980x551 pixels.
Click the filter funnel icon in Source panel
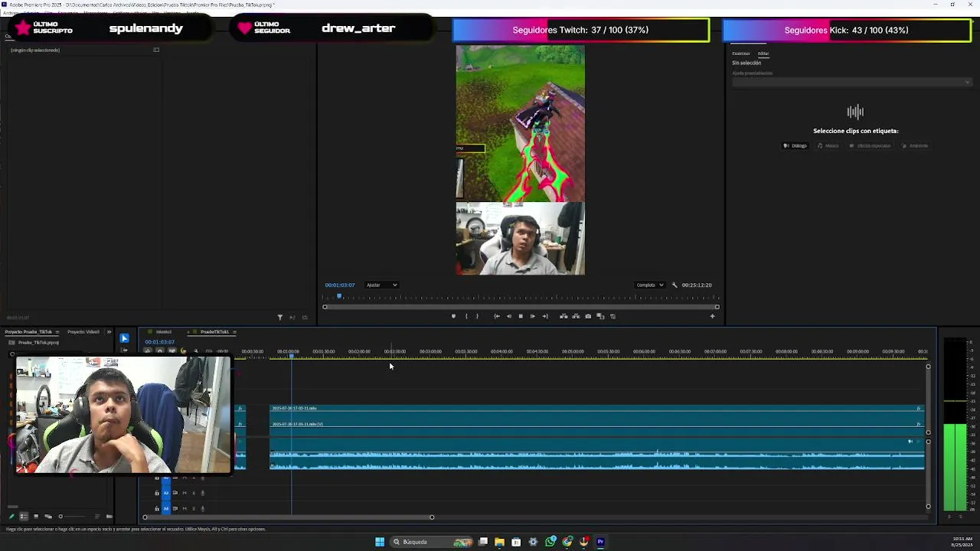coord(280,317)
